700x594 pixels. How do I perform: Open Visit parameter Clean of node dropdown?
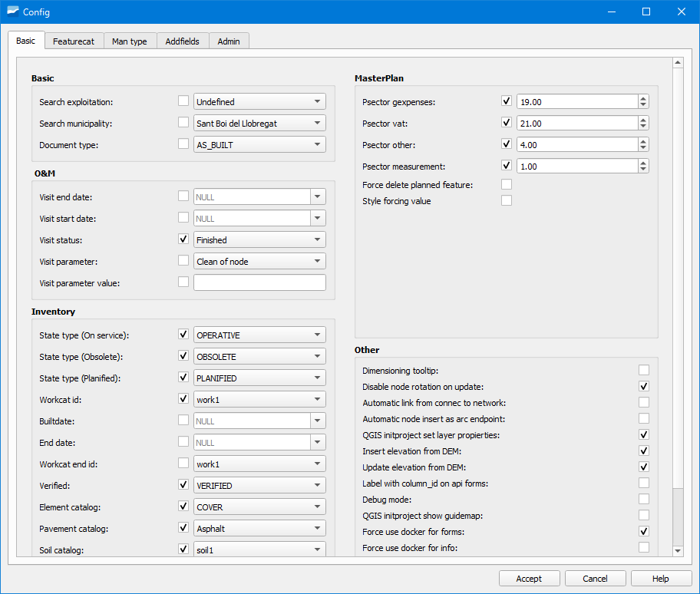[x=259, y=261]
